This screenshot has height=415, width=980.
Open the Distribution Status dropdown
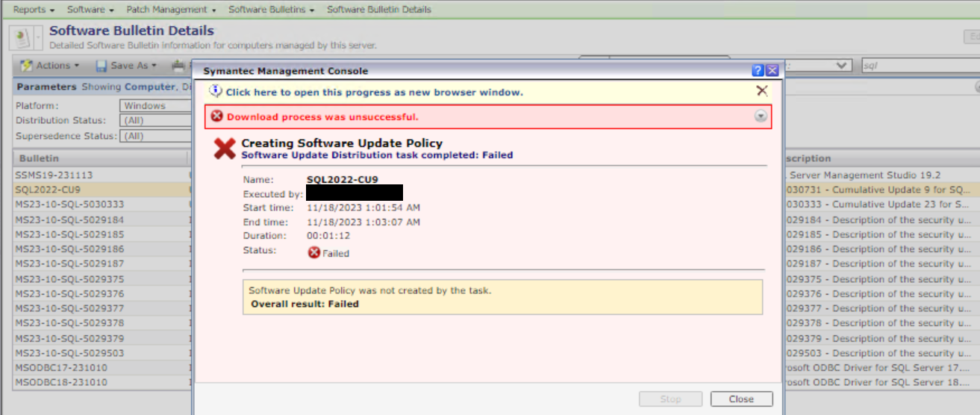[x=156, y=121]
